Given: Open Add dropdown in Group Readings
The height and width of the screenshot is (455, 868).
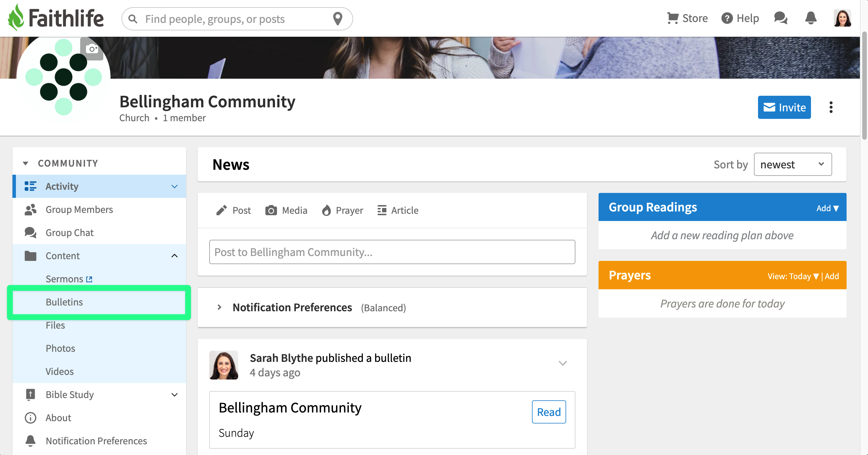Looking at the screenshot, I should (x=827, y=208).
